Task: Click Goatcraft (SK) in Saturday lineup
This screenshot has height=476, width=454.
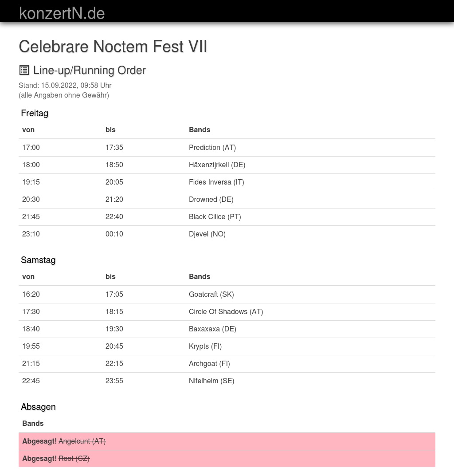Action: pos(211,294)
